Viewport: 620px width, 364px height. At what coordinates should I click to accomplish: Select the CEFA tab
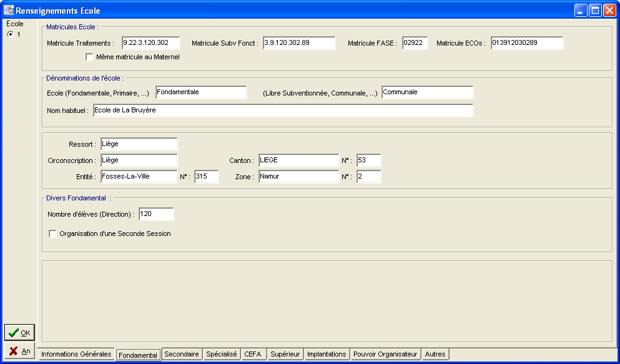(x=253, y=354)
